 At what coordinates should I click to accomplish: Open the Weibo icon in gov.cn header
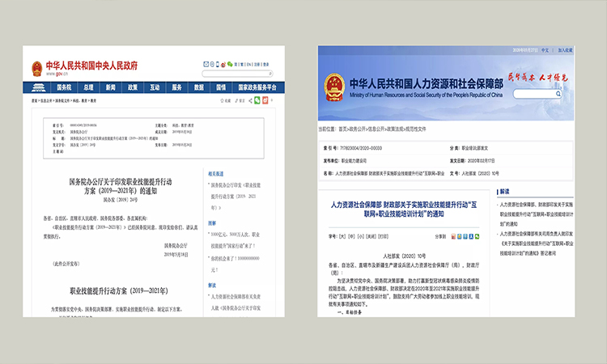(223, 65)
